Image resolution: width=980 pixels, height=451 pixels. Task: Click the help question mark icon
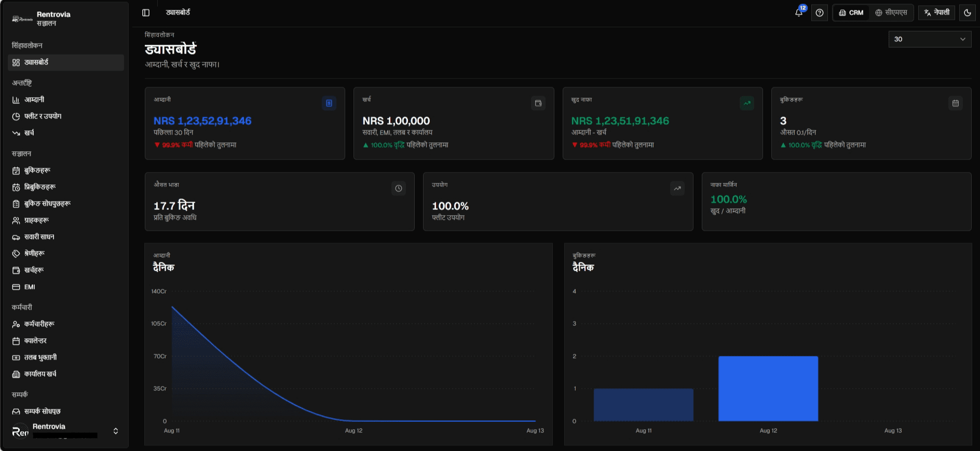(x=820, y=12)
